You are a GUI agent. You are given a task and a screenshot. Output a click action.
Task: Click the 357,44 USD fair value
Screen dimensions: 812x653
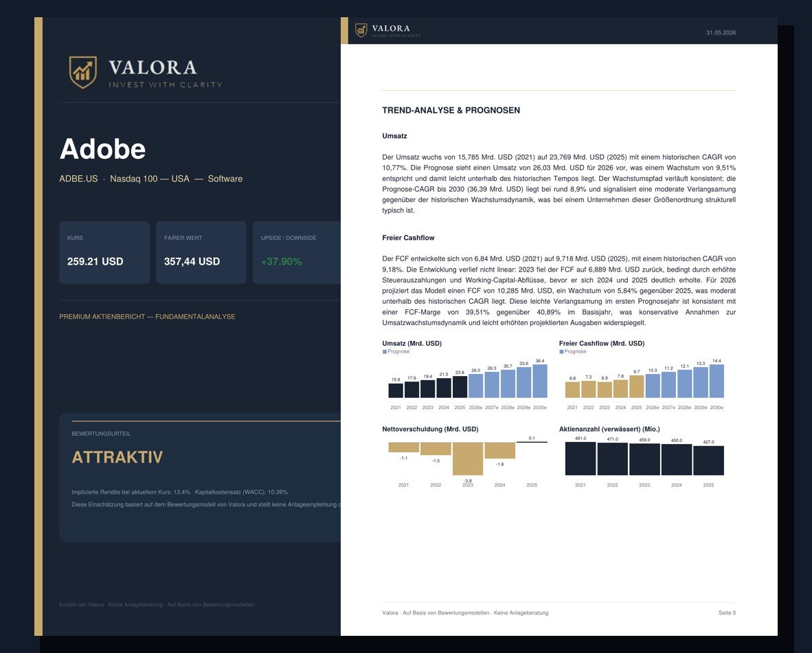pyautogui.click(x=192, y=261)
